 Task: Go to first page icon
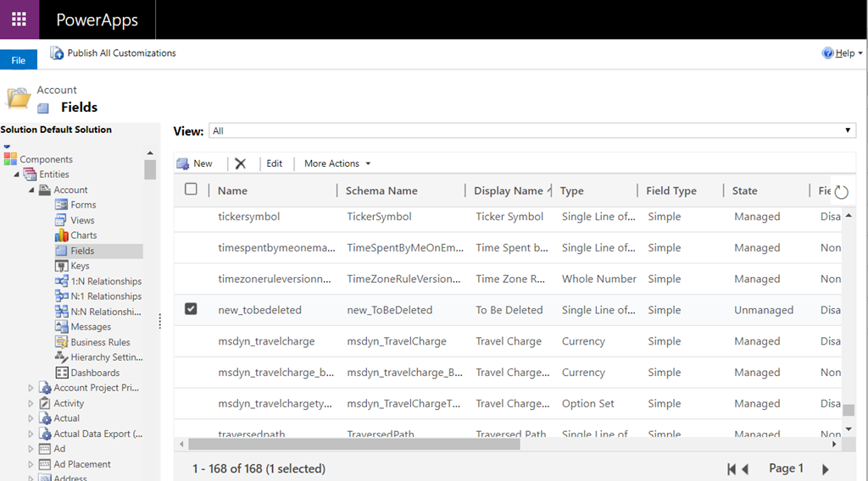[x=732, y=469]
